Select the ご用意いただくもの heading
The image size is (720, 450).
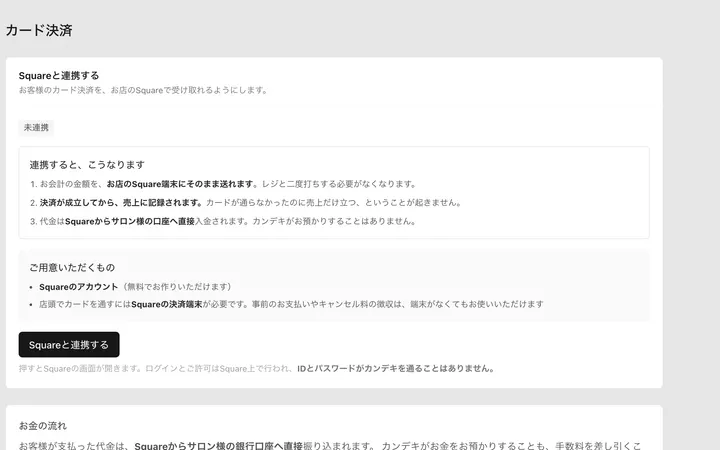coord(72,268)
